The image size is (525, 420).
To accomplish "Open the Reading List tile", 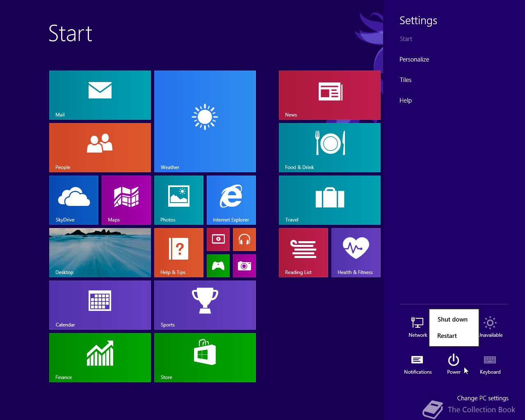I will coord(304,253).
